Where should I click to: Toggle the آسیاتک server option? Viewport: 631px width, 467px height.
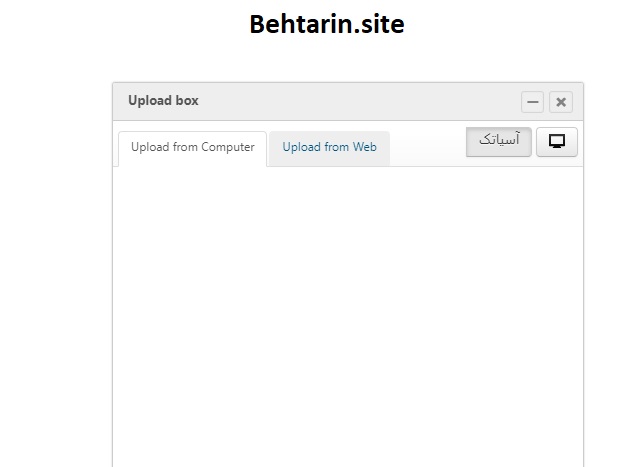pos(499,142)
